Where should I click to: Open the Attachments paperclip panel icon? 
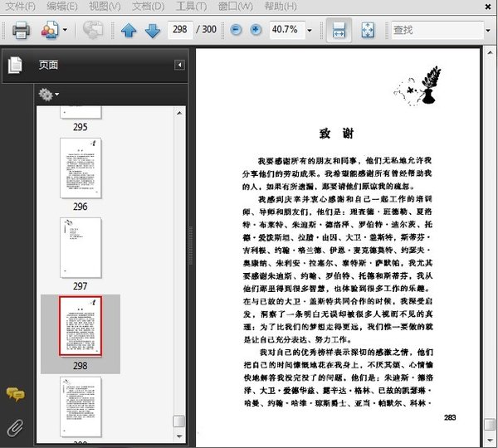[x=15, y=428]
